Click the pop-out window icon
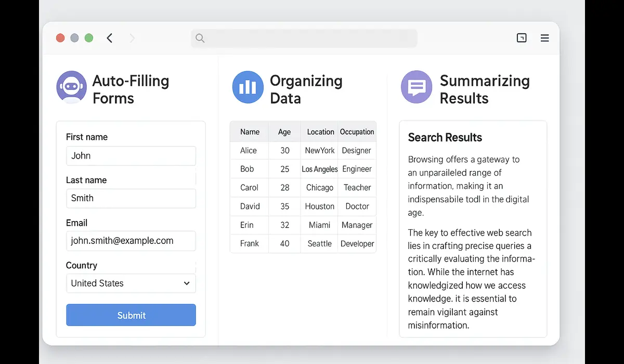624x364 pixels. [x=521, y=38]
